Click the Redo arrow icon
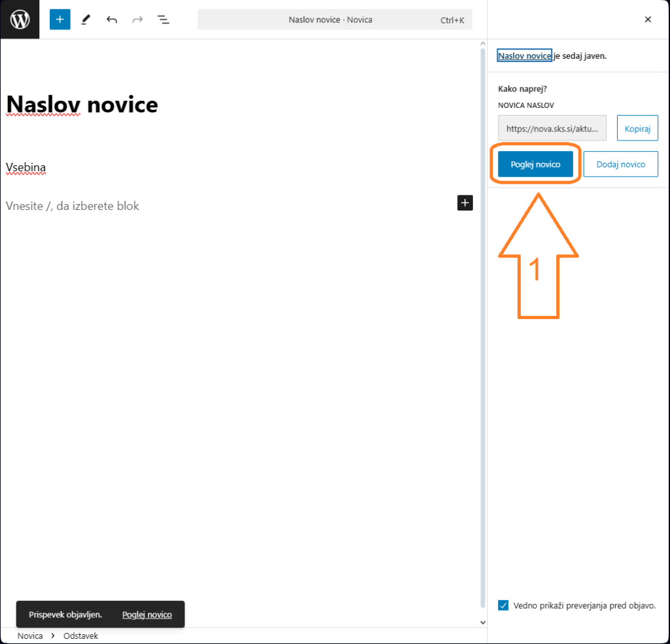The width and height of the screenshot is (670, 644). tap(137, 20)
